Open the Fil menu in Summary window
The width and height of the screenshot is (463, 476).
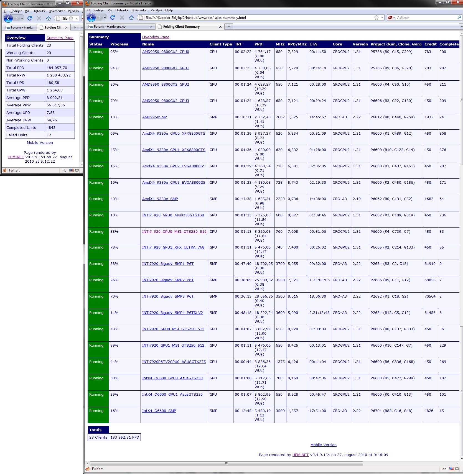[88, 10]
